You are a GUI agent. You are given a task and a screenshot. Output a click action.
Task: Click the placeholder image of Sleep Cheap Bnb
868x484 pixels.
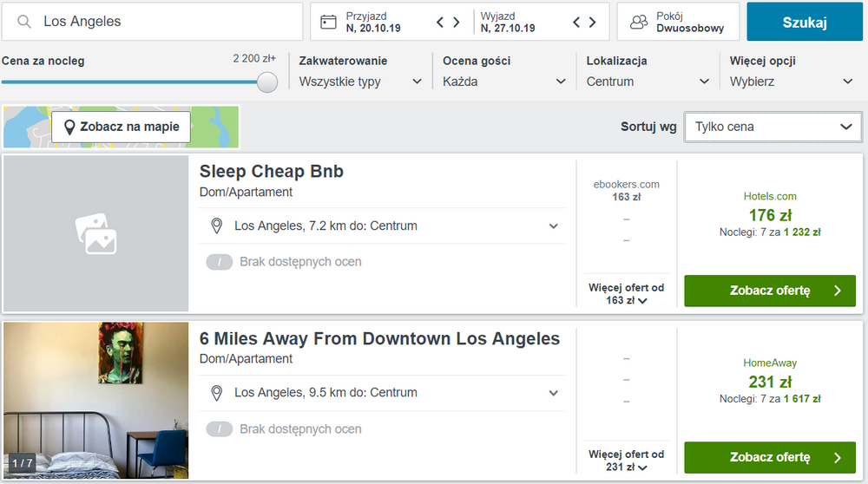click(95, 233)
